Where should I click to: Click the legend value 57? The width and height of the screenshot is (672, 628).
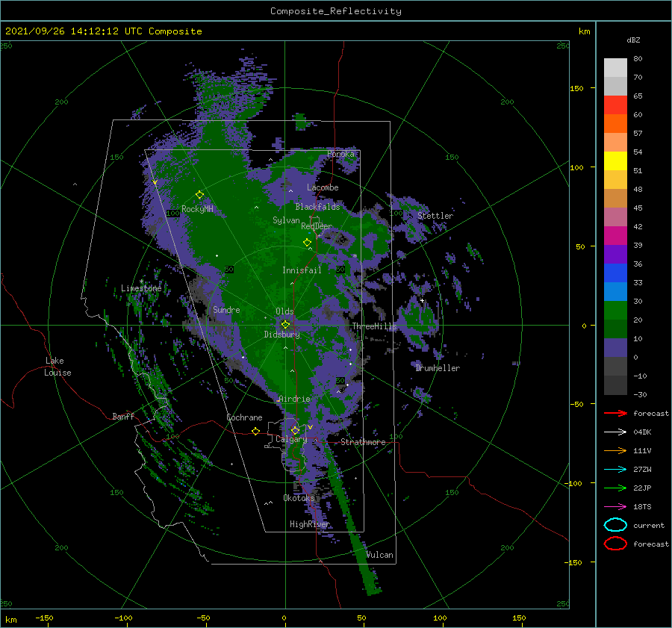(638, 134)
